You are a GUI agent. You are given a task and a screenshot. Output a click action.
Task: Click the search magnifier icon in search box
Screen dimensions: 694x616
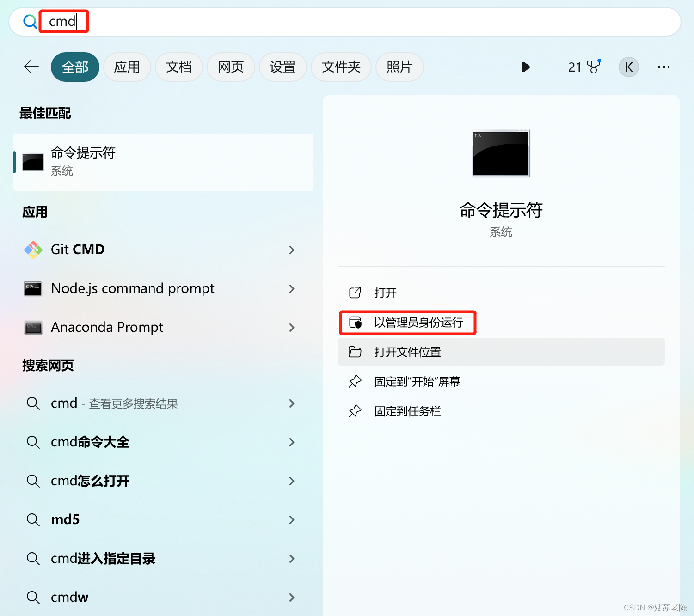(30, 22)
